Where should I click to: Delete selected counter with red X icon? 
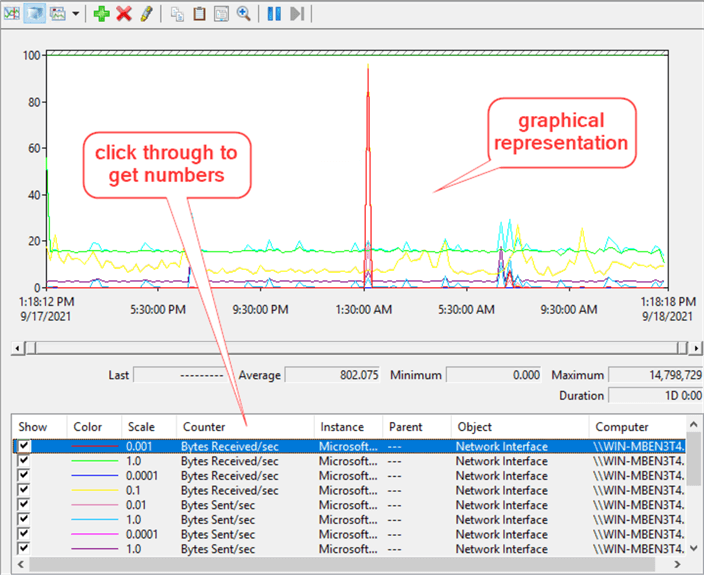pyautogui.click(x=124, y=14)
